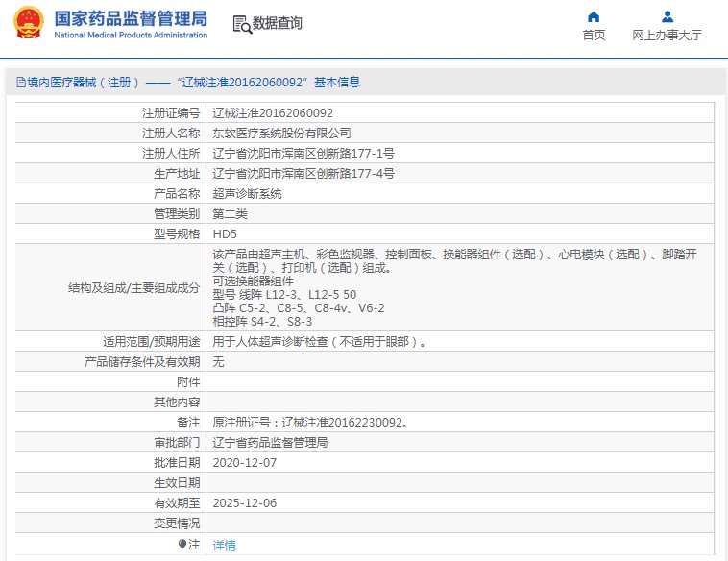Open 网上办事大厅 user icon
Image resolution: width=728 pixels, height=561 pixels.
667,17
